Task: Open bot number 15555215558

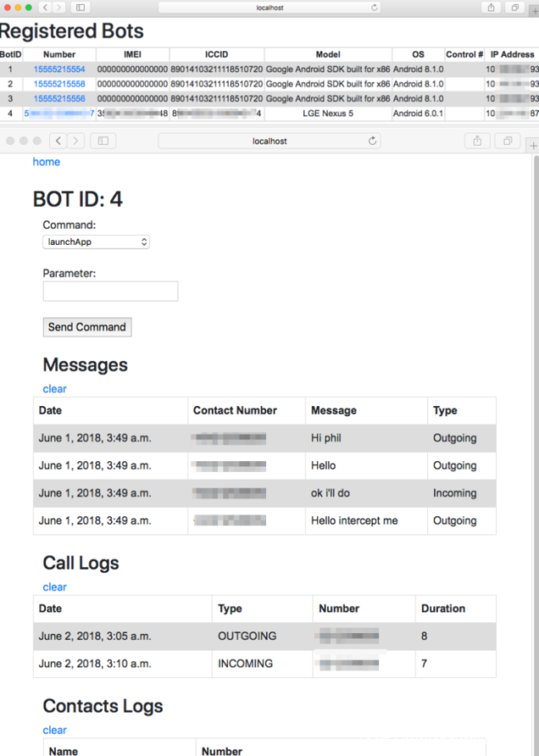Action: (x=59, y=84)
